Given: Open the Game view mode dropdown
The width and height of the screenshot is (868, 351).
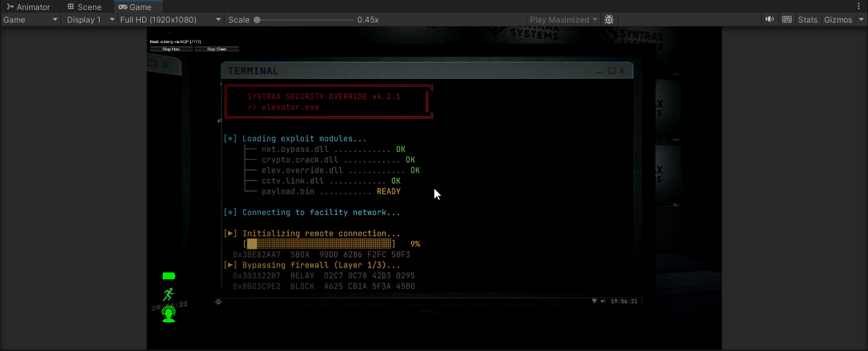Looking at the screenshot, I should [31, 19].
